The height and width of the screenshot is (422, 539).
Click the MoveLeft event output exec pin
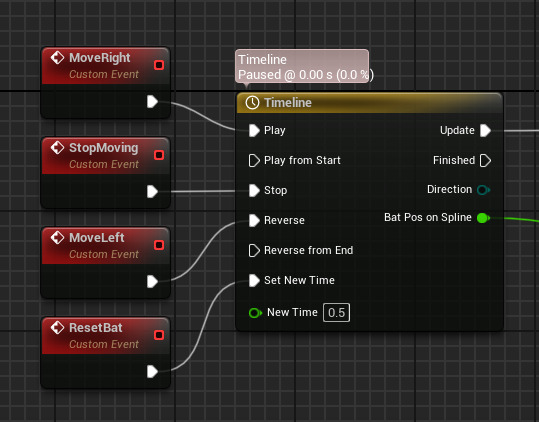click(152, 281)
